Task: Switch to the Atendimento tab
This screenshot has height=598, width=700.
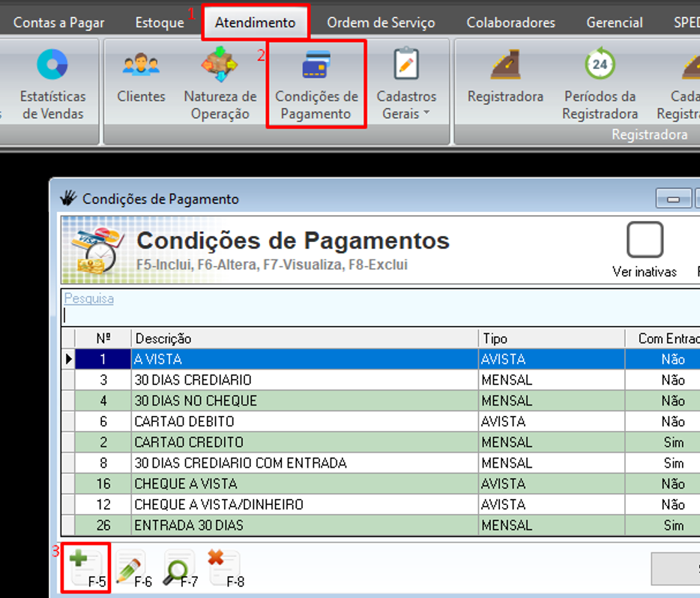Action: (255, 22)
